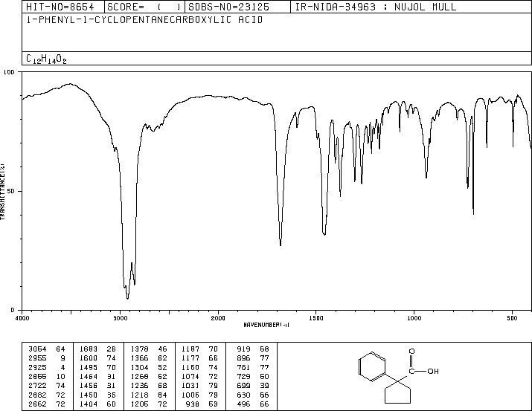Select peak table entry 3064

47,349
